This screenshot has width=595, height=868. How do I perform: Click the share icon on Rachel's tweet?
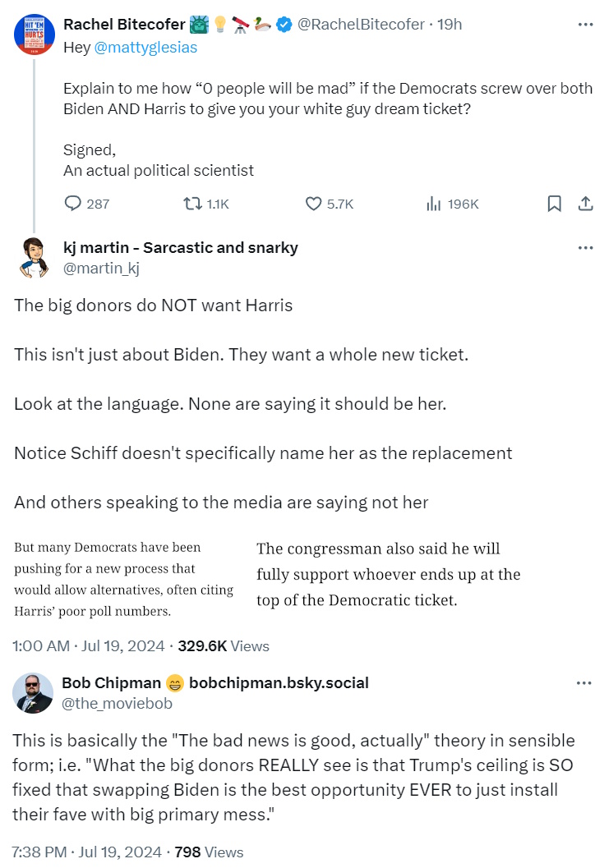585,204
